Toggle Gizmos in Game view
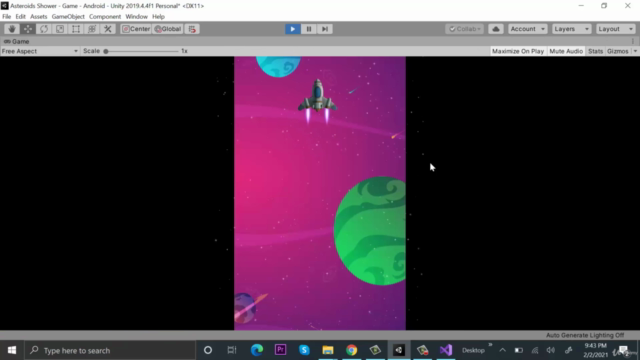The height and width of the screenshot is (360, 640). pyautogui.click(x=618, y=51)
